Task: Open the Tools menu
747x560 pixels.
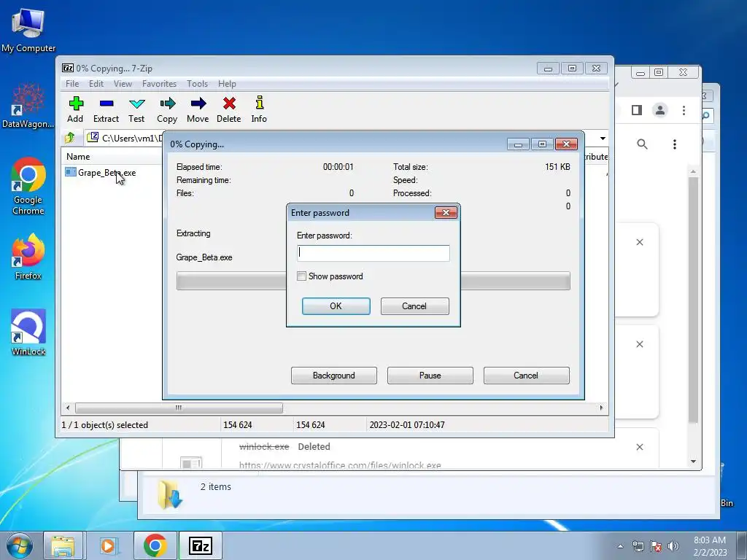Action: pos(197,84)
